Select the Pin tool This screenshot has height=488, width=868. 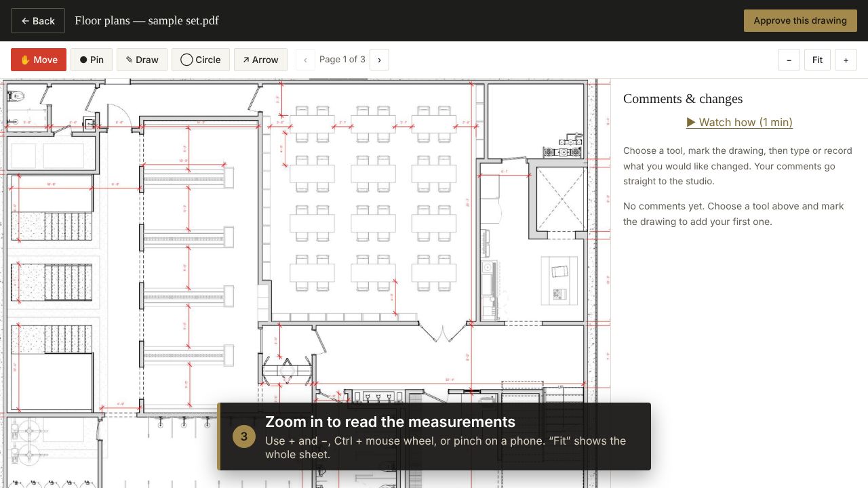[x=92, y=60]
